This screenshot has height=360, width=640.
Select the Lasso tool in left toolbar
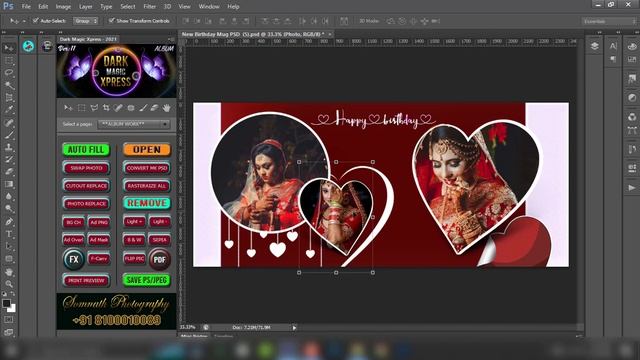[9, 73]
